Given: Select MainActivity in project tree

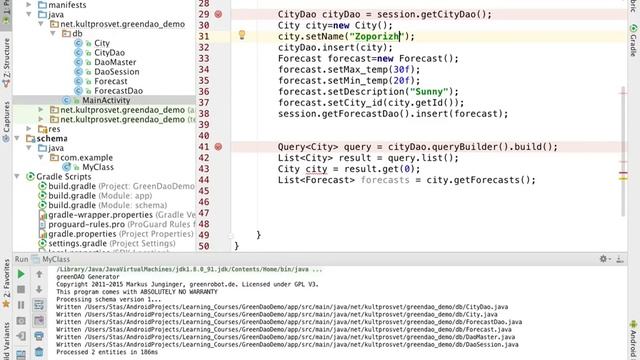Looking at the screenshot, I should pos(106,100).
